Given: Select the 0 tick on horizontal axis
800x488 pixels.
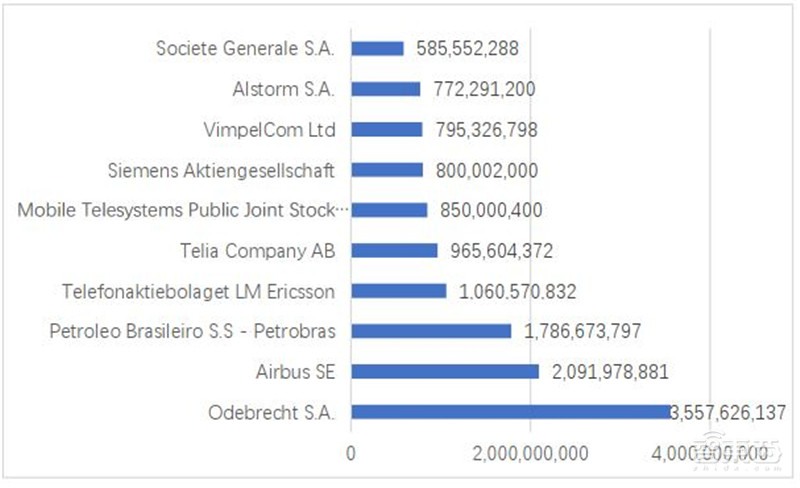Looking at the screenshot, I should pos(351,453).
